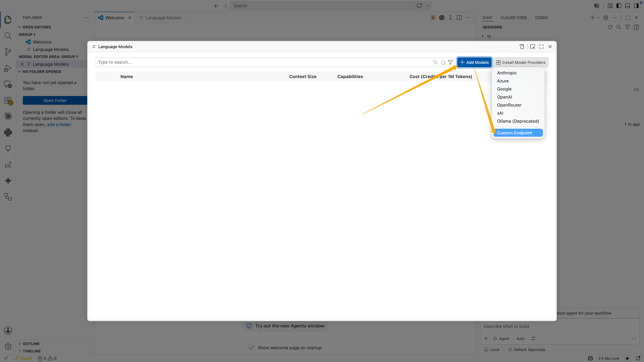Image resolution: width=644 pixels, height=362 pixels.
Task: Toggle Show welcome page on startup checkbox
Action: [x=252, y=348]
